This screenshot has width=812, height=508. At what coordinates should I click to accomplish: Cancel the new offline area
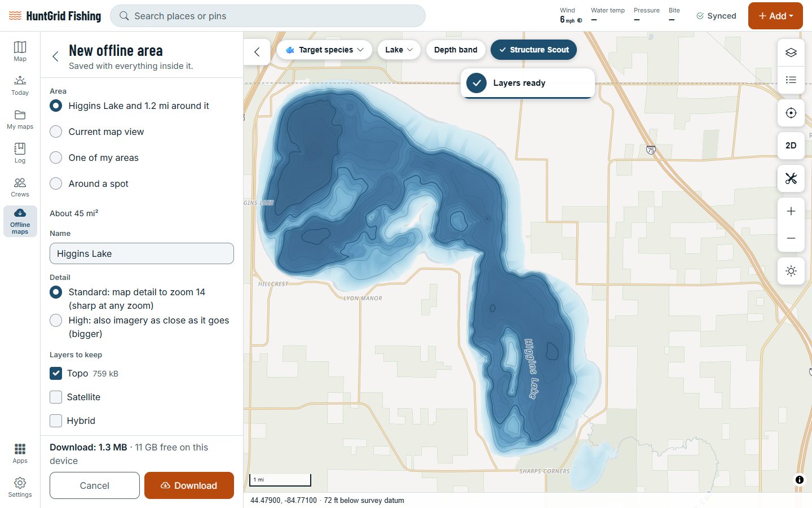coord(95,485)
